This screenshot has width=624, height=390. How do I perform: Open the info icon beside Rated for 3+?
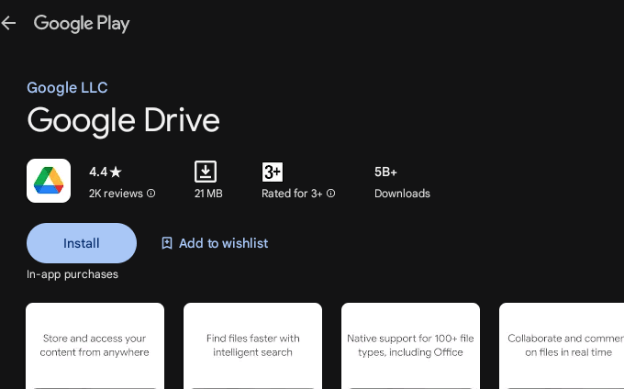pyautogui.click(x=331, y=193)
